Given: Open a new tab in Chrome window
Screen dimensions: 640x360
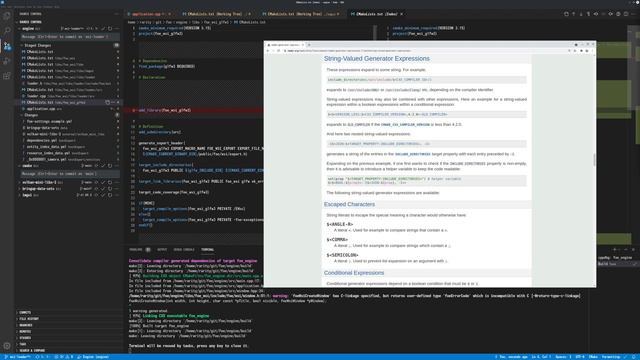Looking at the screenshot, I should click(x=309, y=44).
